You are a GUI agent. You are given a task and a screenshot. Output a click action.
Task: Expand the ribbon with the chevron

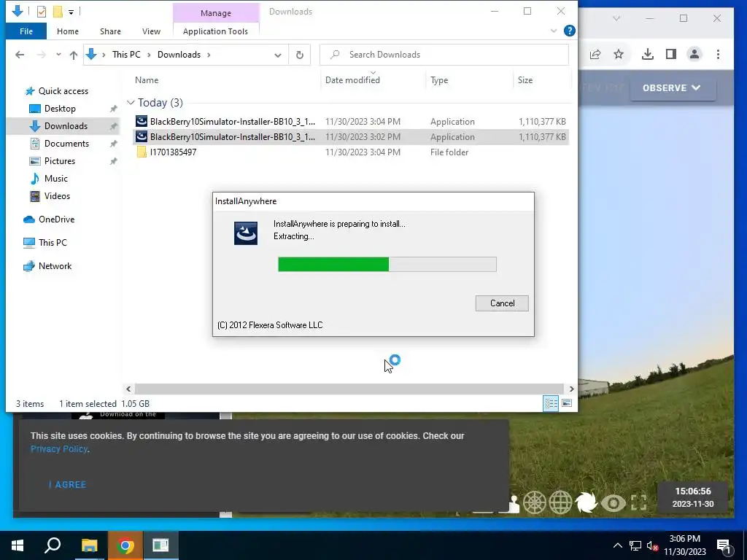point(554,31)
